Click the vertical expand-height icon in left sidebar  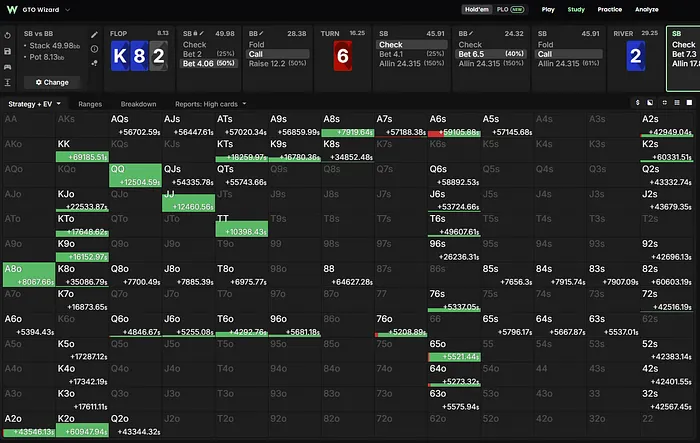pos(8,83)
